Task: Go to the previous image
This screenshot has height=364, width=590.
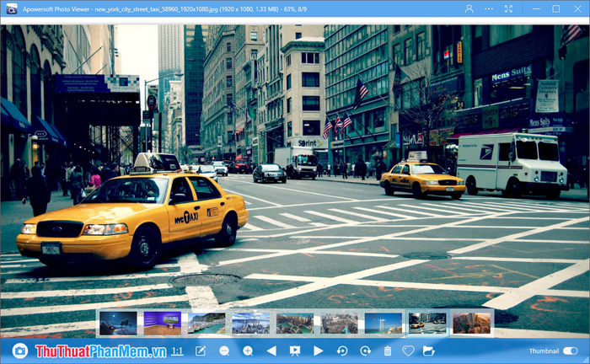Action: click(x=271, y=351)
